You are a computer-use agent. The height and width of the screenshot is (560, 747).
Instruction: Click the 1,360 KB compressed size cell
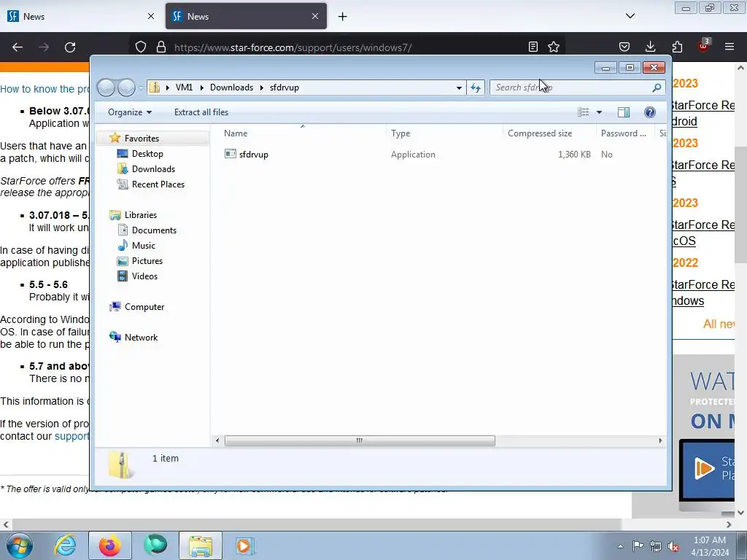click(x=574, y=155)
